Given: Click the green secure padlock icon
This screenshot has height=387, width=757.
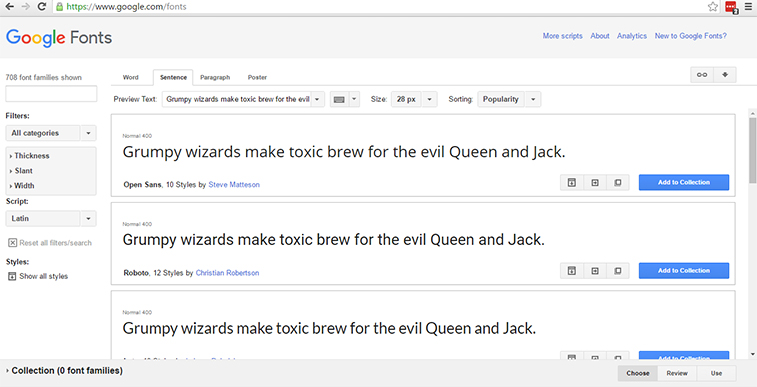Looking at the screenshot, I should 59,7.
